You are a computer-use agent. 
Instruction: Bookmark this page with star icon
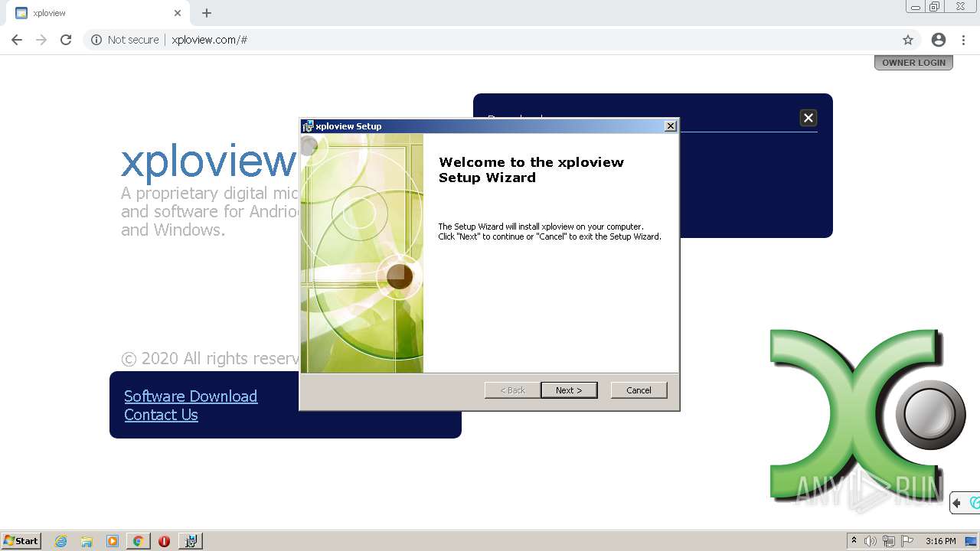coord(908,40)
